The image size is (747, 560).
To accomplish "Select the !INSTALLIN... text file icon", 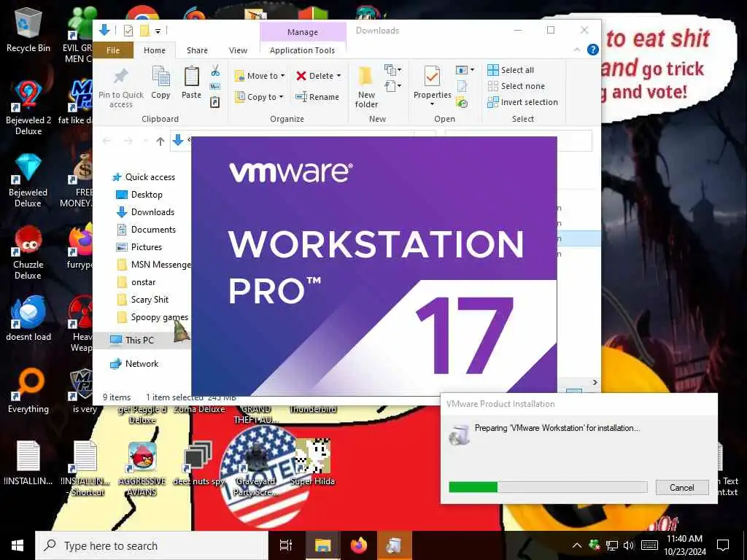I will (x=28, y=463).
